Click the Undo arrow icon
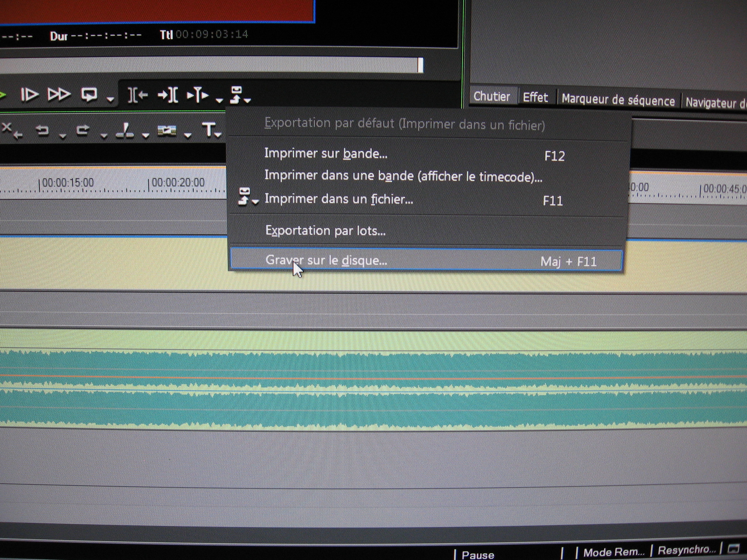 click(x=43, y=130)
